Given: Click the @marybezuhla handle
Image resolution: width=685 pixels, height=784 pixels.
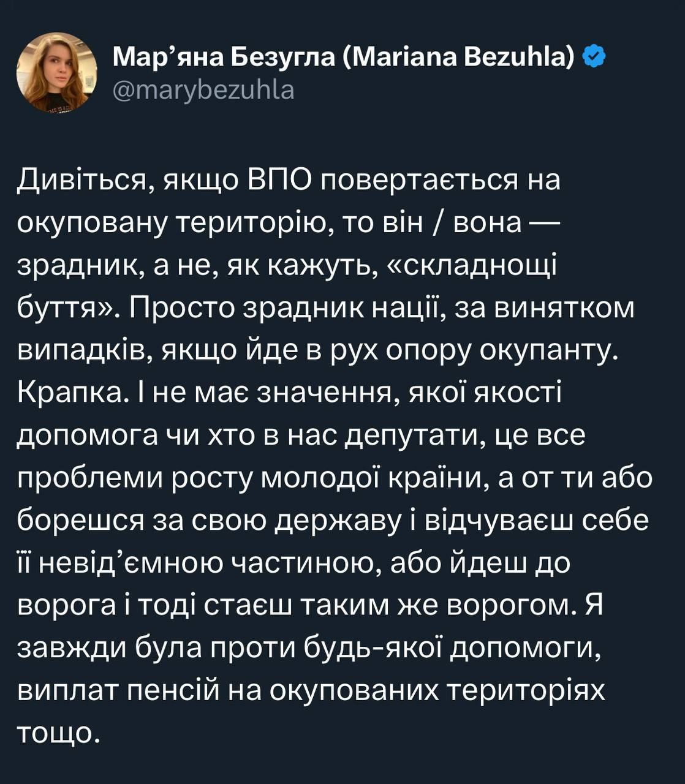Looking at the screenshot, I should [x=203, y=90].
